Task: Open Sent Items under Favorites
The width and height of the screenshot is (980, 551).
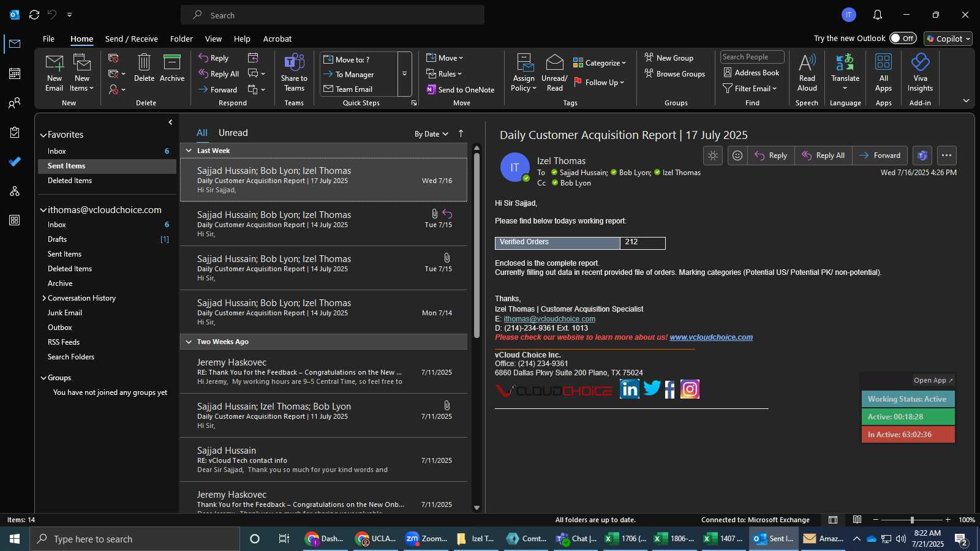Action: coord(107,166)
